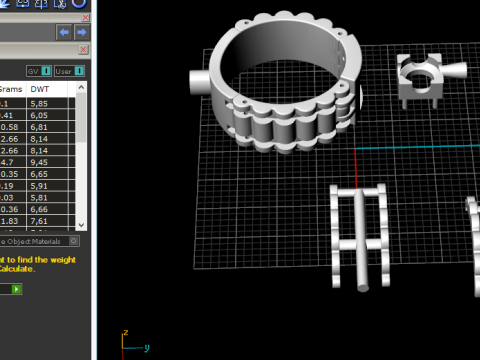Click the weight table scrollbar thumb
This screenshot has width=480, height=360.
81,117
